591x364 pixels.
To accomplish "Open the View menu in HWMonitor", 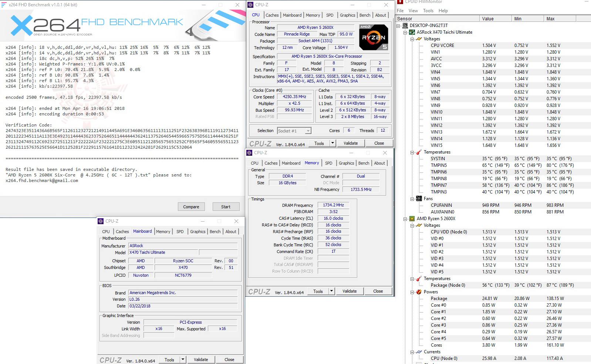I will [x=413, y=11].
